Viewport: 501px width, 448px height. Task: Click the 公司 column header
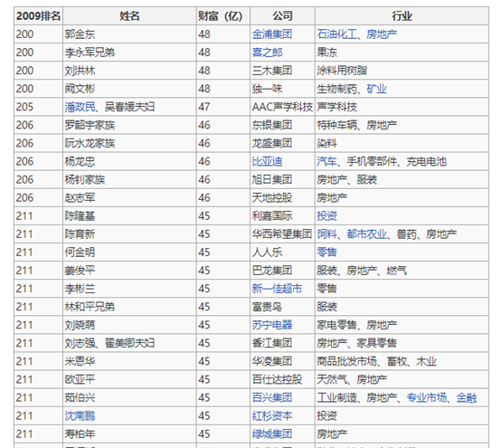(282, 16)
